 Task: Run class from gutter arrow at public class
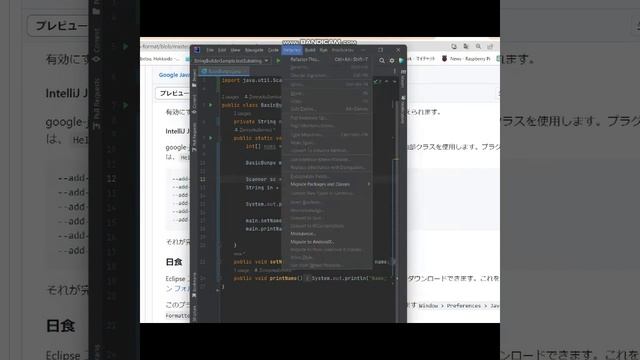coord(211,105)
